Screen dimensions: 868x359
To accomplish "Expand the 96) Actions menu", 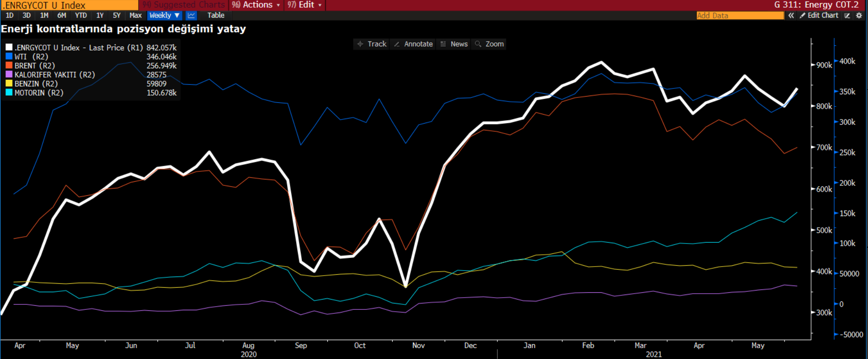I will pos(256,5).
